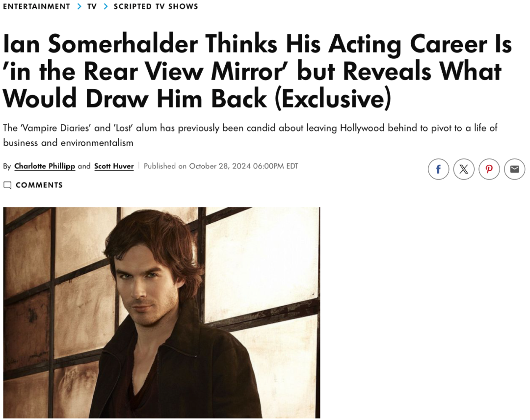Image resolution: width=530 pixels, height=420 pixels.
Task: Pin the article on Pinterest
Action: click(x=489, y=169)
